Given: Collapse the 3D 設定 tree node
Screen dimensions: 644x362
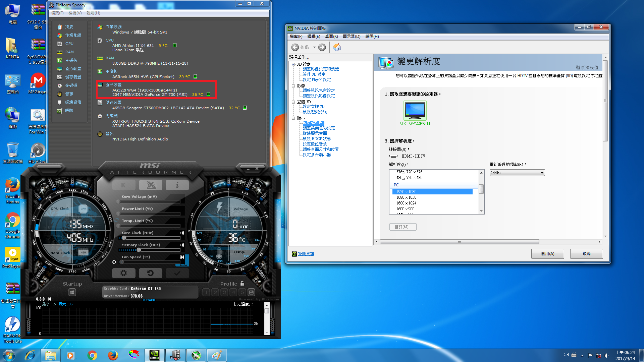Looking at the screenshot, I should [x=293, y=64].
